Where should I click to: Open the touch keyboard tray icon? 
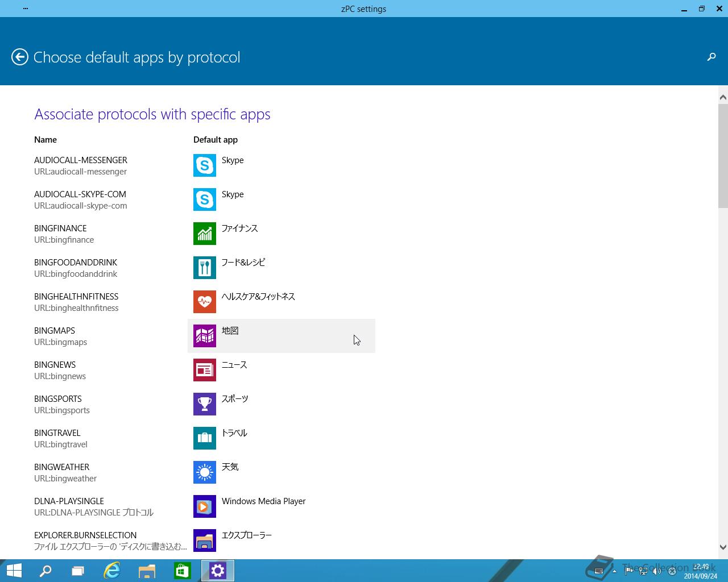coord(599,571)
